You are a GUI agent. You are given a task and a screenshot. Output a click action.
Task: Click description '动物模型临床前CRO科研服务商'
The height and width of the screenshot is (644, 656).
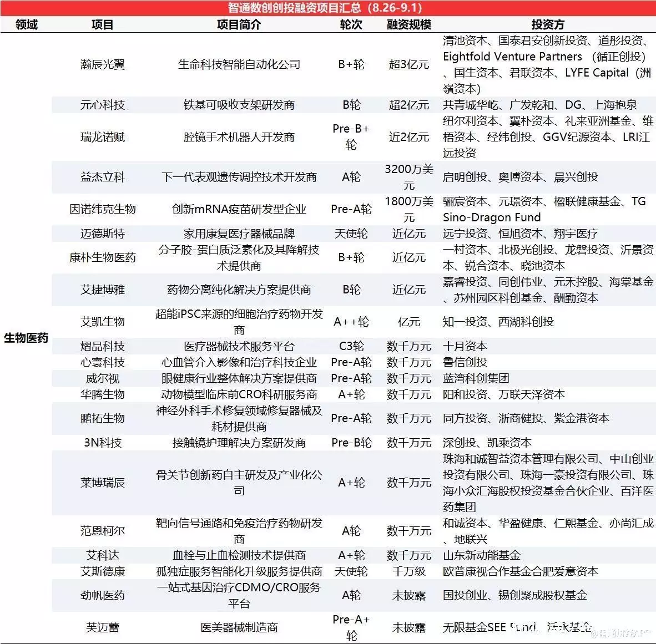[239, 394]
